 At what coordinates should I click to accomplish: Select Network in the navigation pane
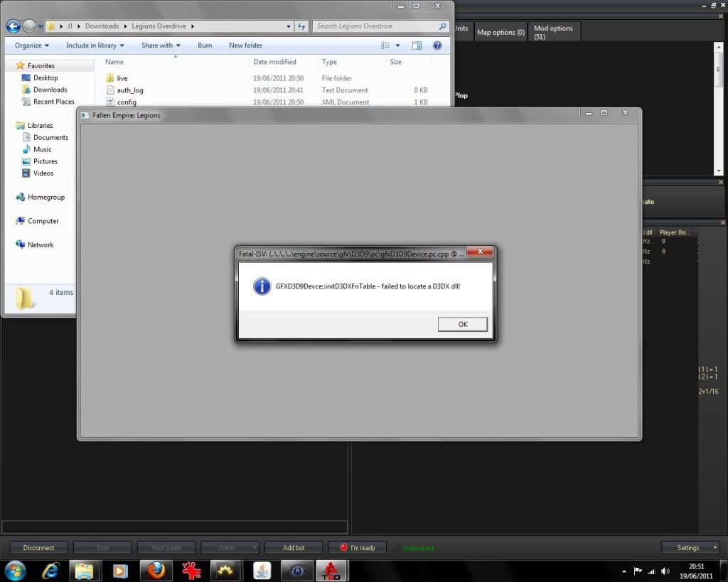click(41, 244)
